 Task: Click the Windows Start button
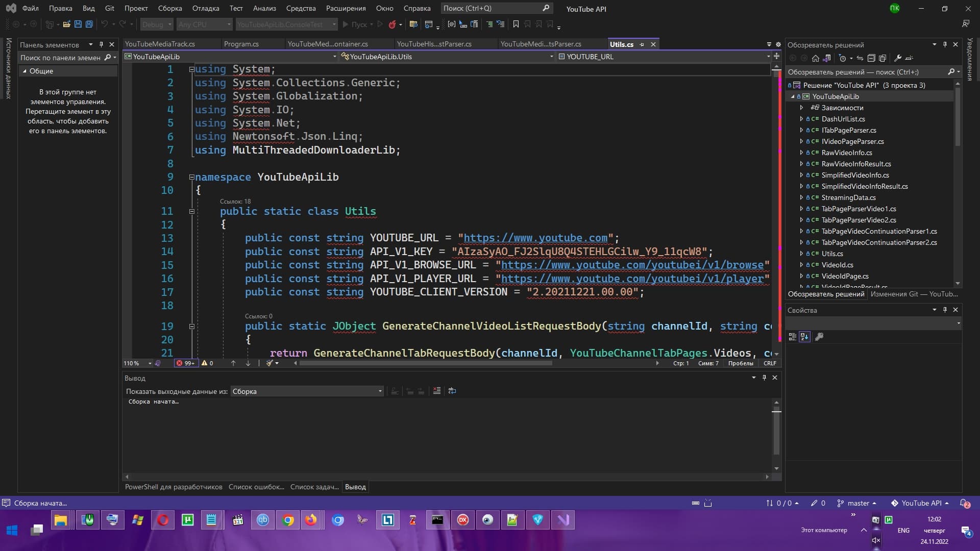coord(12,531)
